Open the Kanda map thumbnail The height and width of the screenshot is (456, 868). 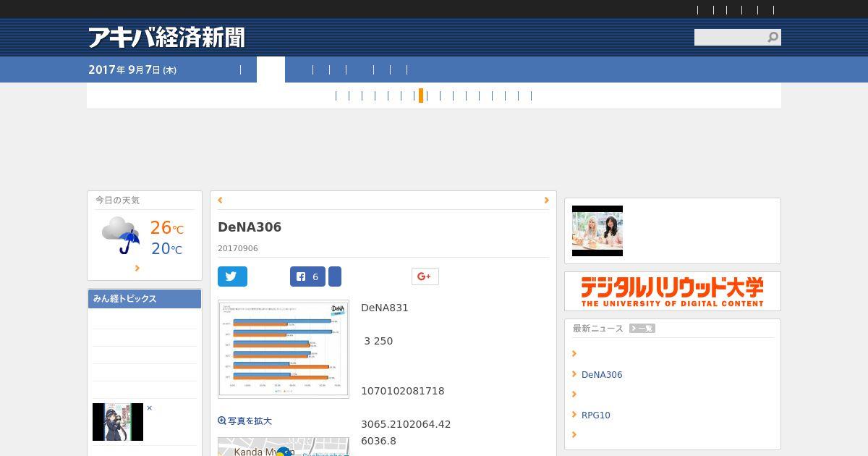(x=284, y=447)
